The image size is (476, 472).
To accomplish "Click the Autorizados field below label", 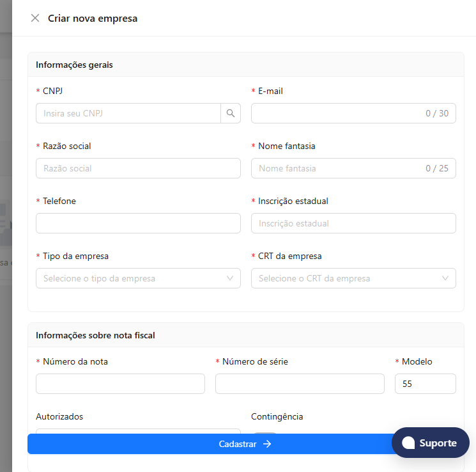I will [138, 431].
